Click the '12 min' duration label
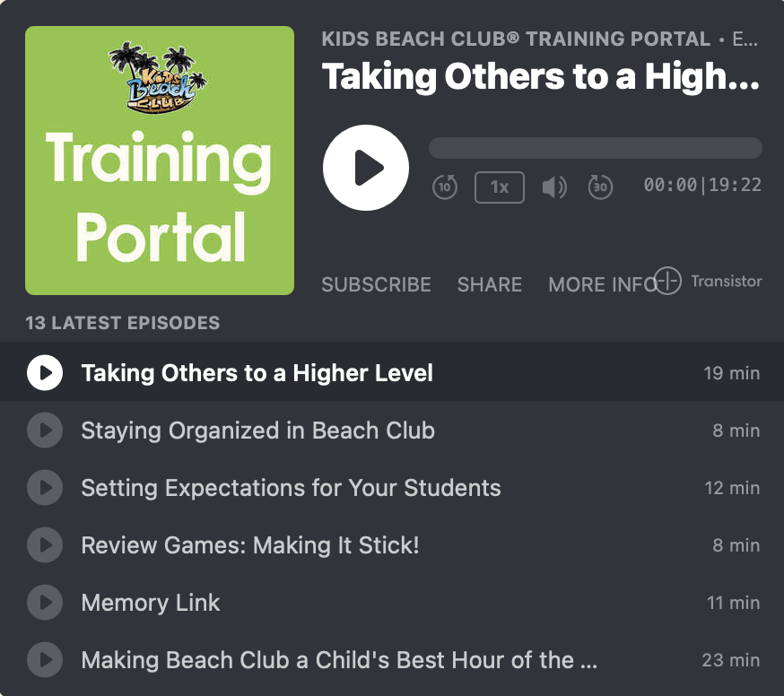 [x=732, y=488]
